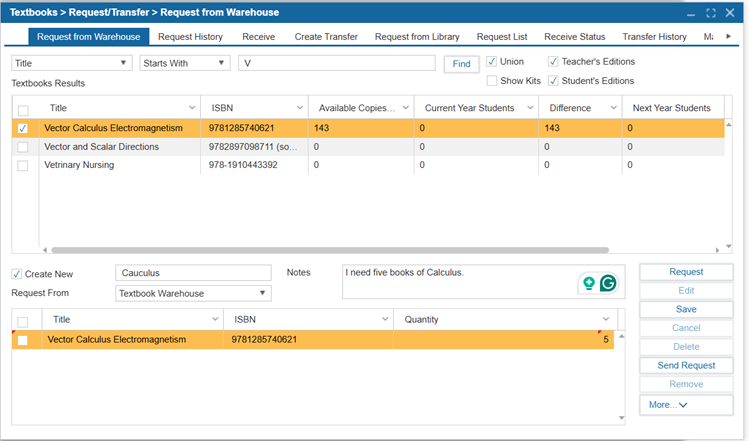Click the lightbulb suggestion icon in Notes
The height and width of the screenshot is (441, 750).
(589, 283)
